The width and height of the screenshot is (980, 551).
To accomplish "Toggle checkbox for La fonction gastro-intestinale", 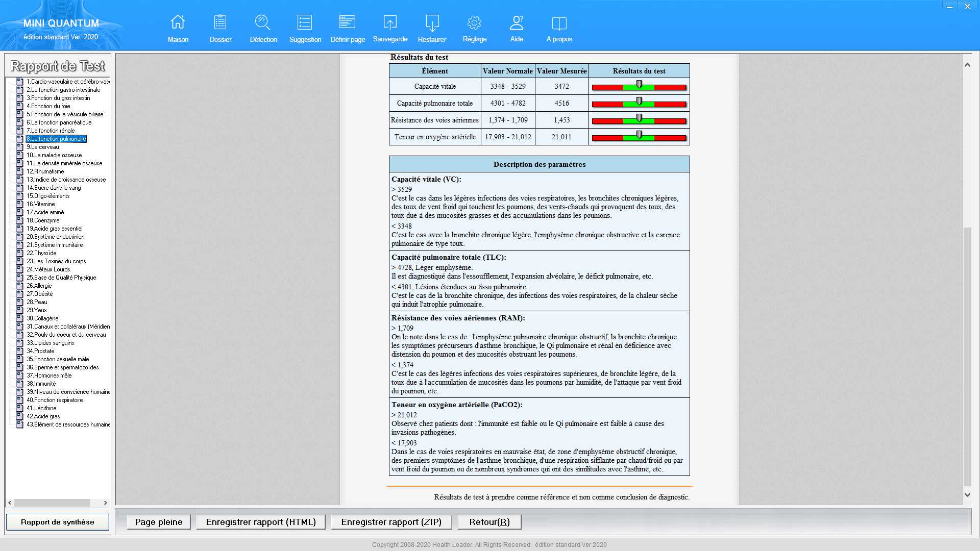I will click(19, 89).
